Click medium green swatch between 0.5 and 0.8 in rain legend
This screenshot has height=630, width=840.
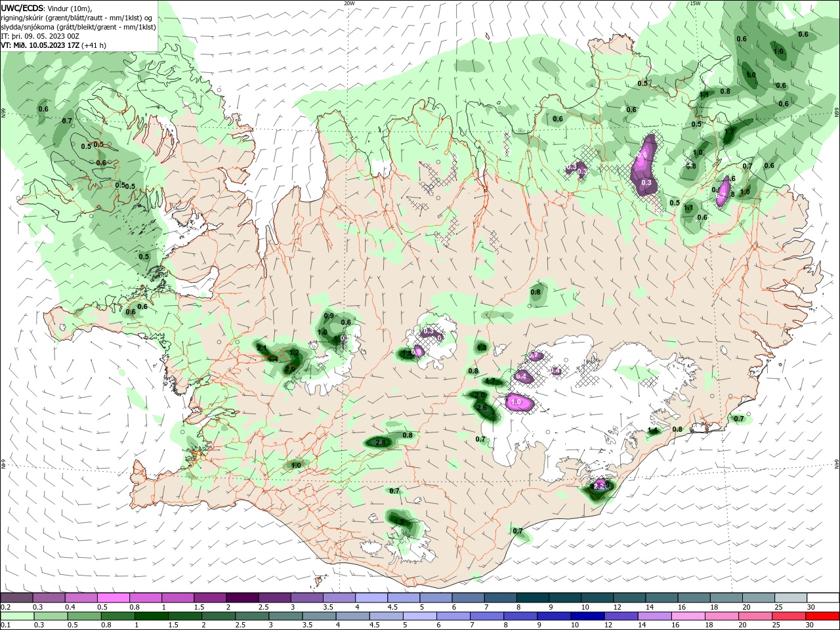pos(83,616)
